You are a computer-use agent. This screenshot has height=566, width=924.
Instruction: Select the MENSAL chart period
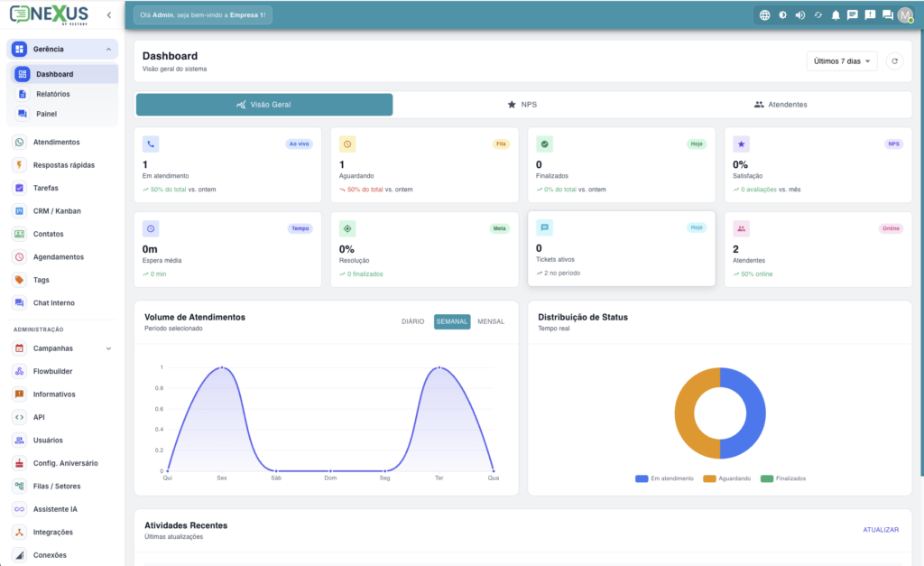click(x=491, y=322)
